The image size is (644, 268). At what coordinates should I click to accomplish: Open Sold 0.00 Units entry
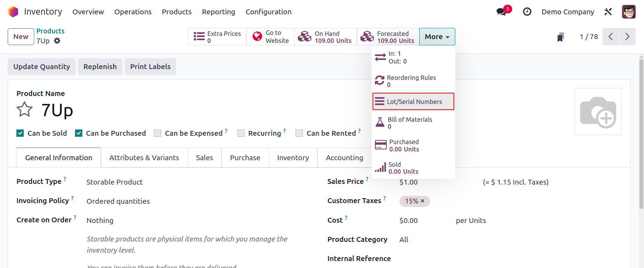414,168
